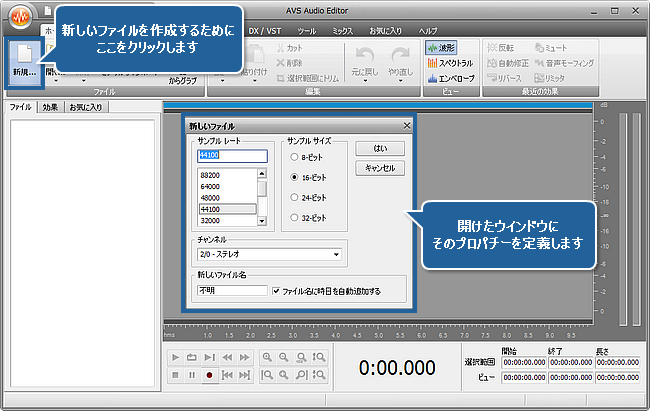Click the カット scissors icon
Viewport: 650px width, 411px height.
pos(281,48)
